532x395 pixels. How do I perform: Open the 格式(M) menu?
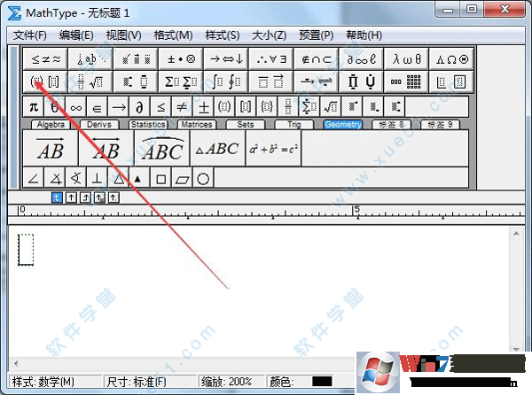tap(173, 35)
